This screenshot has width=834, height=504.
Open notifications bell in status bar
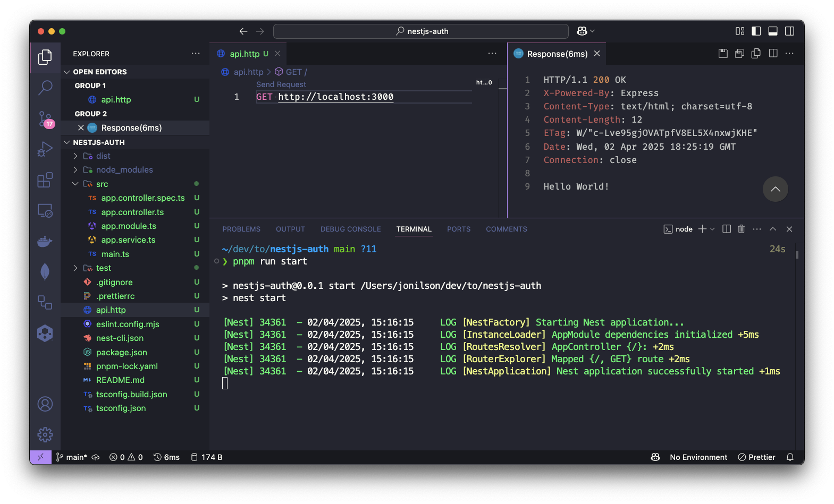coord(790,457)
